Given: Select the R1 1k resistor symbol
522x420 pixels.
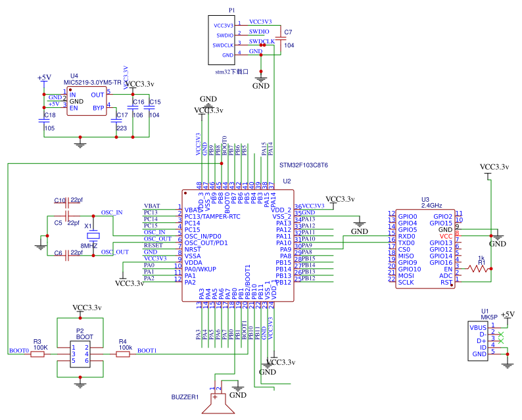Looking at the screenshot, I should pyautogui.click(x=478, y=269).
